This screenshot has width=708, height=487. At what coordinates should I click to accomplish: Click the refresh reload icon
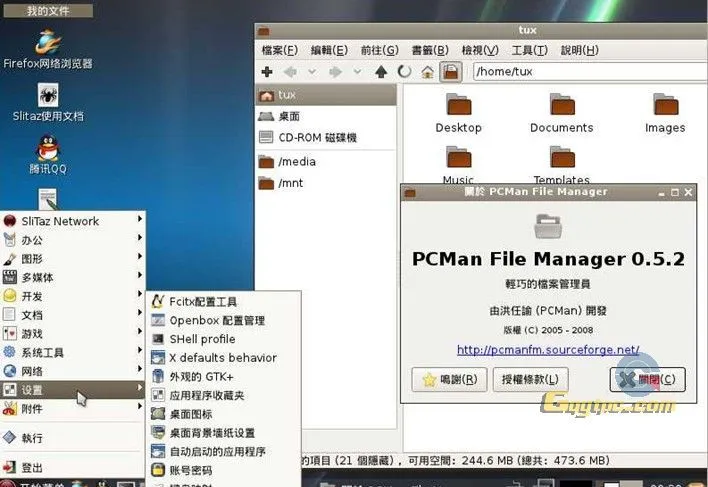click(x=405, y=72)
